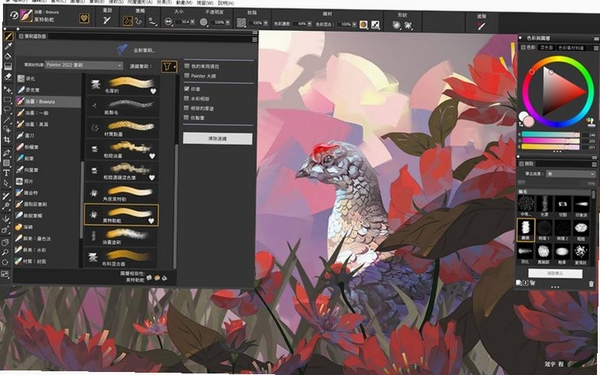The height and width of the screenshot is (375, 600).
Task: Select the 大潑 dab thumbnail
Action: point(545,206)
